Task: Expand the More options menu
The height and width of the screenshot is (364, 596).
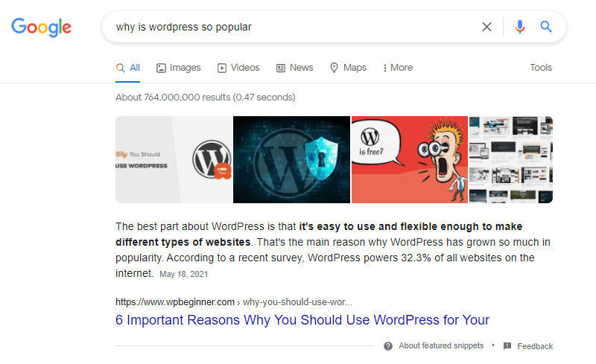Action: coord(398,68)
